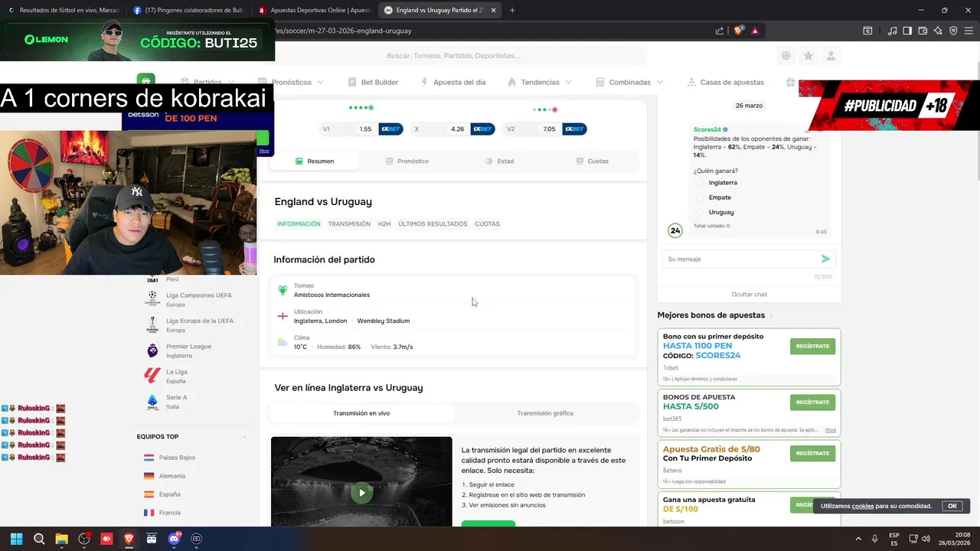This screenshot has height=551, width=980.
Task: Open Leo AI sparkle icon
Action: (x=938, y=31)
